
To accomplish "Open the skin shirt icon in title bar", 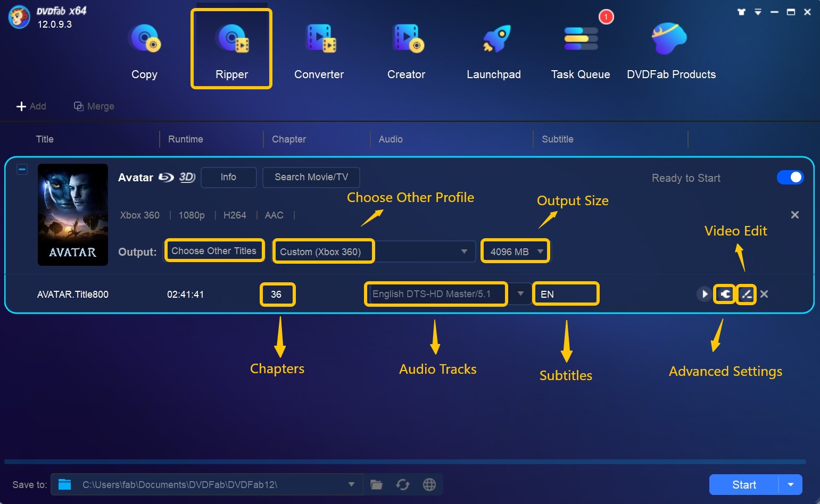I will [741, 12].
